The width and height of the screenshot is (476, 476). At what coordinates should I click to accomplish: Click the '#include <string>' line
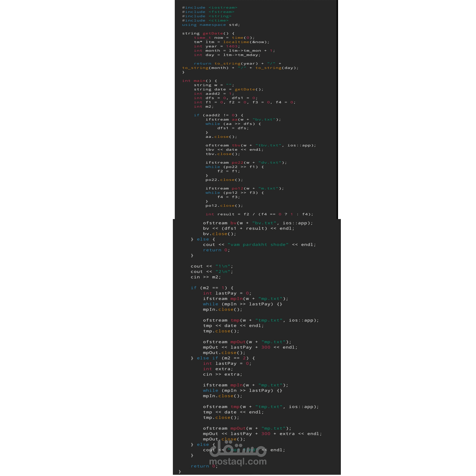[207, 16]
